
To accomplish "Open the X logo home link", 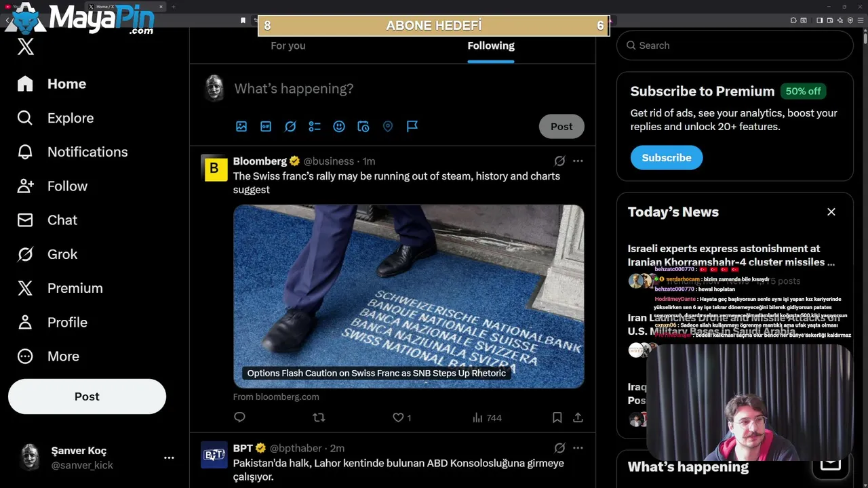I will point(25,47).
